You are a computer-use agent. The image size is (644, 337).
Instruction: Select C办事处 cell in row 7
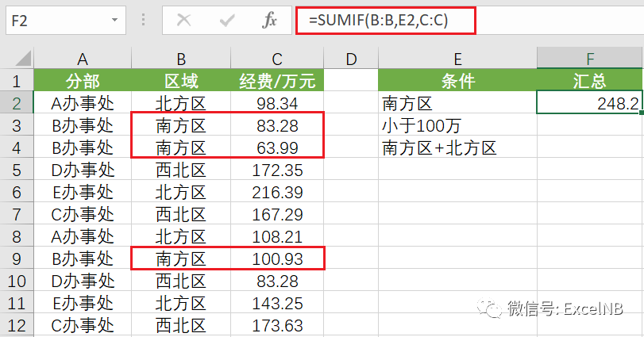coord(83,213)
